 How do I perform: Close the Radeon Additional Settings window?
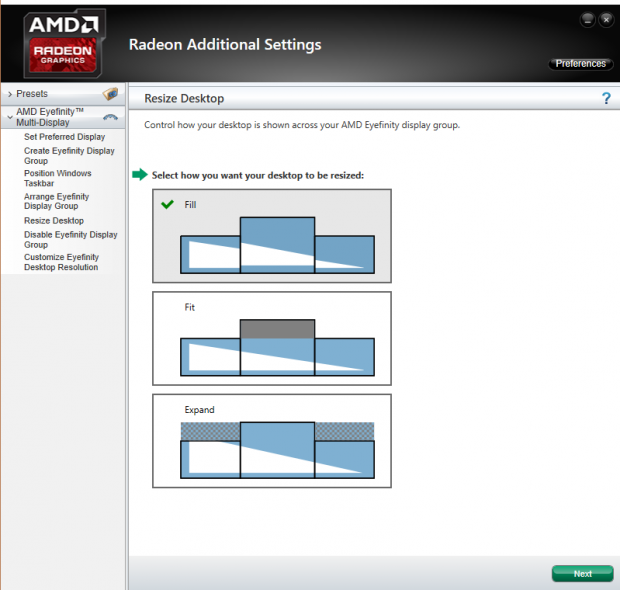click(x=606, y=19)
